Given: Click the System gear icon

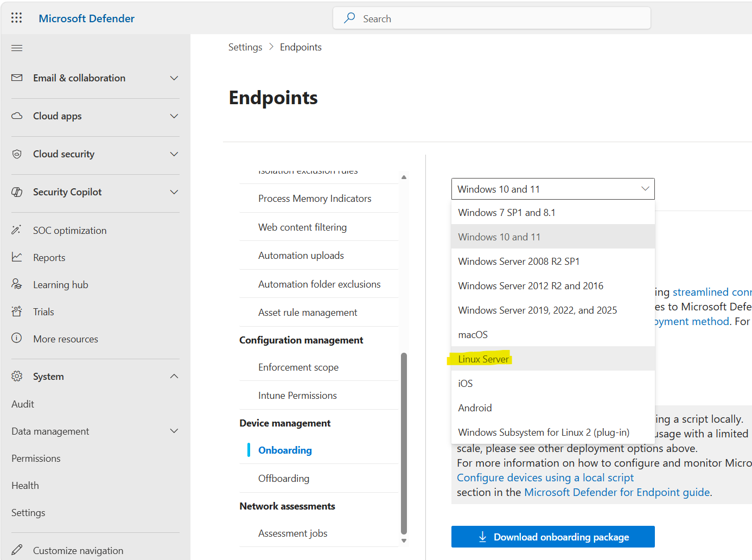Looking at the screenshot, I should pyautogui.click(x=17, y=376).
